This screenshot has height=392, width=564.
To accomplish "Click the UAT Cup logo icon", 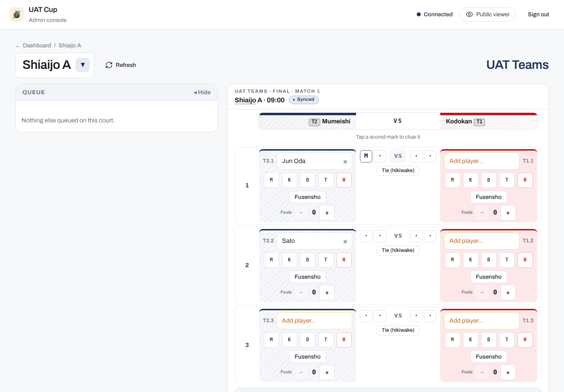I will click(17, 14).
